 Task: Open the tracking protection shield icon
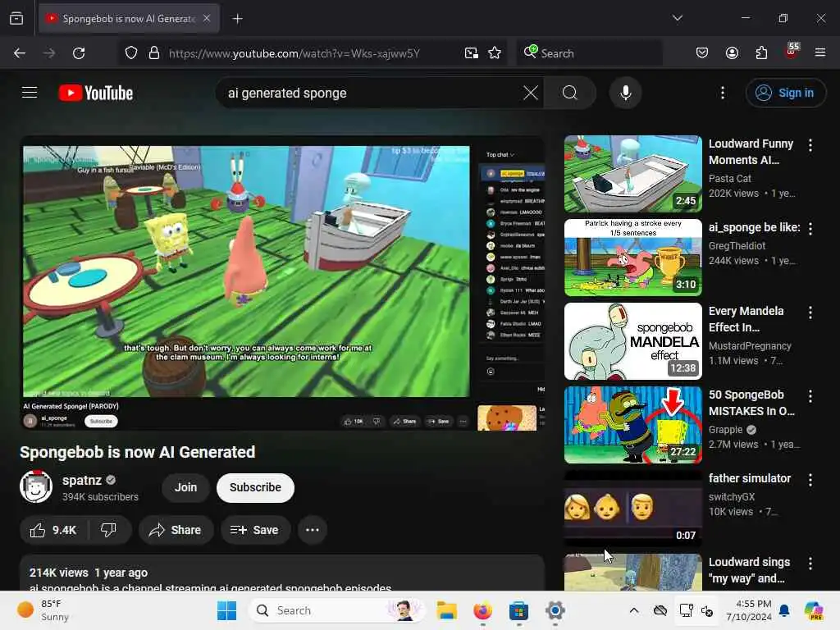tap(131, 53)
